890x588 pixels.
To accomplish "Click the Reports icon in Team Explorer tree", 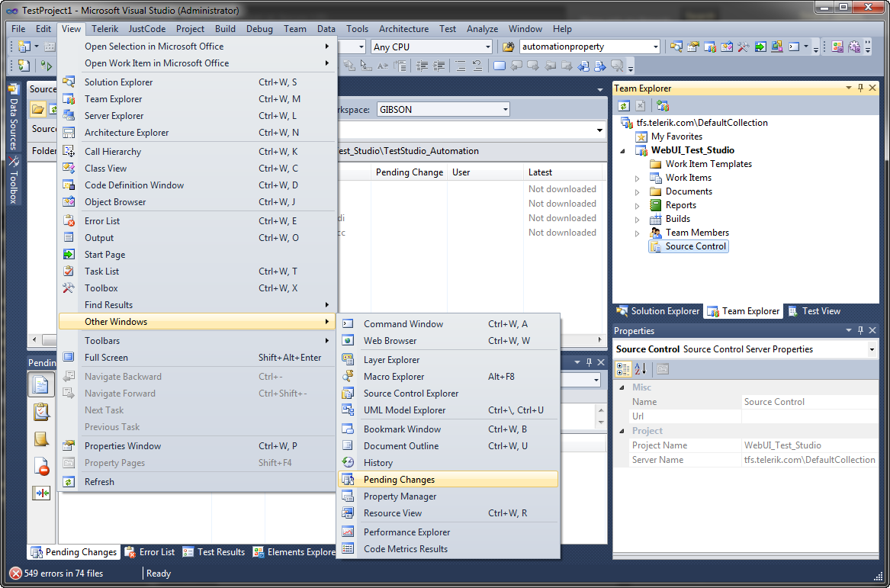I will [656, 205].
